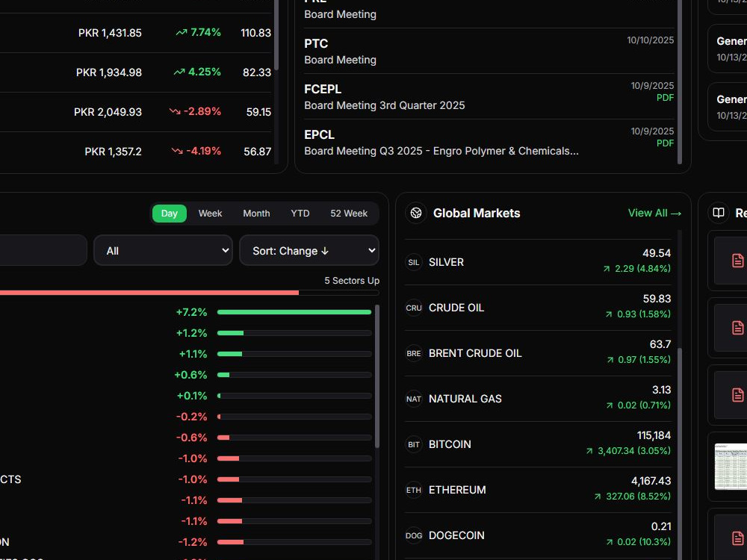The height and width of the screenshot is (560, 747).
Task: Select the YTD timeframe
Action: click(x=300, y=214)
